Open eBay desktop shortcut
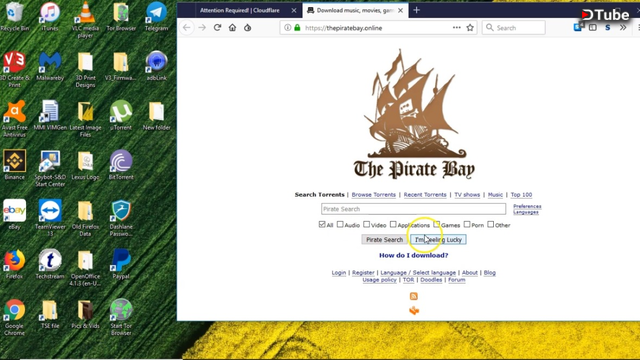The width and height of the screenshot is (640, 360). coord(14,215)
